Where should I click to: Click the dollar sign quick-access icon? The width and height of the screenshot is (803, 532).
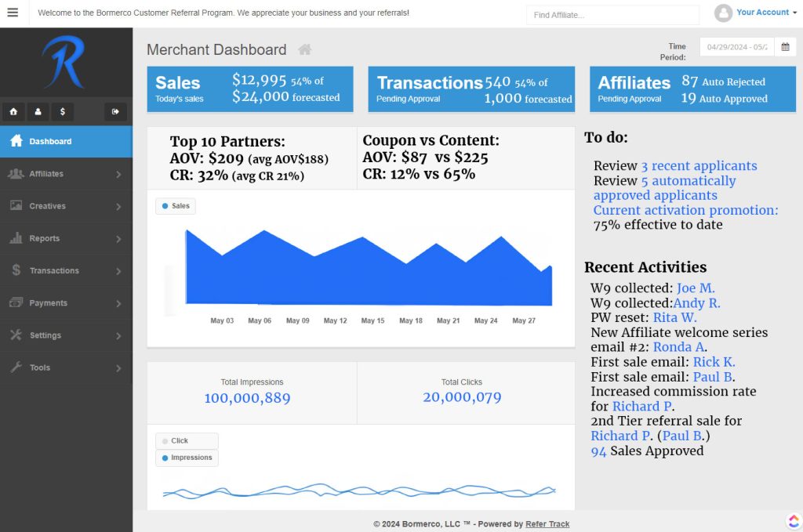[63, 112]
